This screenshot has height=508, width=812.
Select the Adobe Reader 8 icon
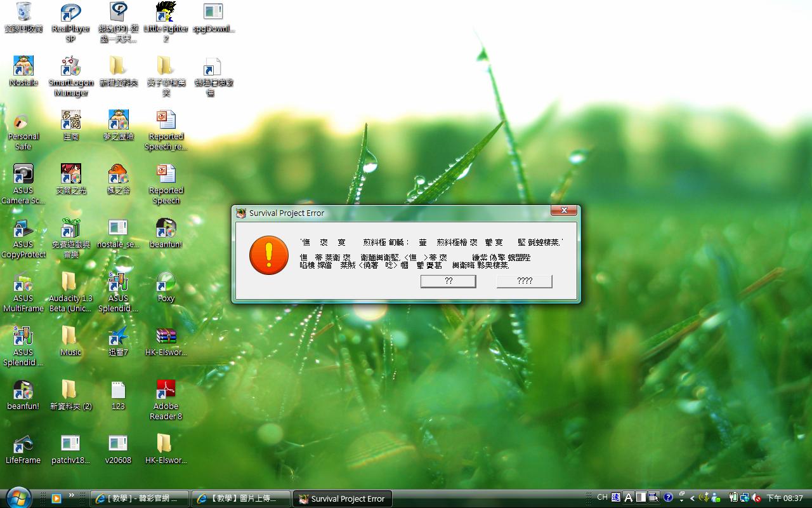tap(166, 391)
